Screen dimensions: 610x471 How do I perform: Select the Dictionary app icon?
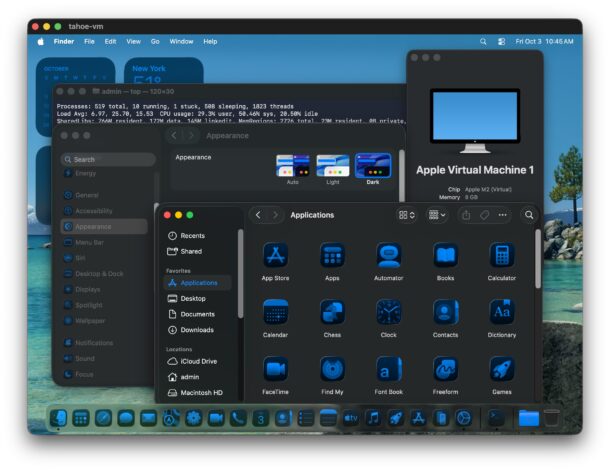pos(502,312)
